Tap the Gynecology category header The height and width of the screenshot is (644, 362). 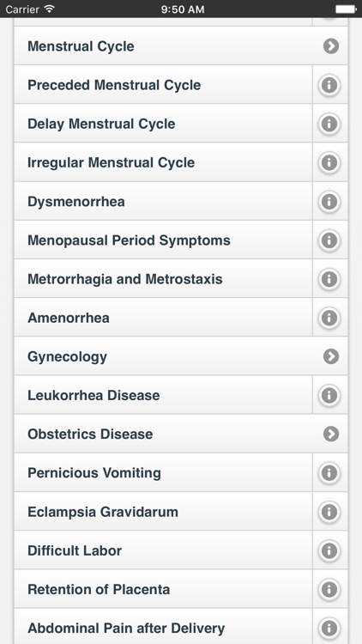tap(181, 356)
